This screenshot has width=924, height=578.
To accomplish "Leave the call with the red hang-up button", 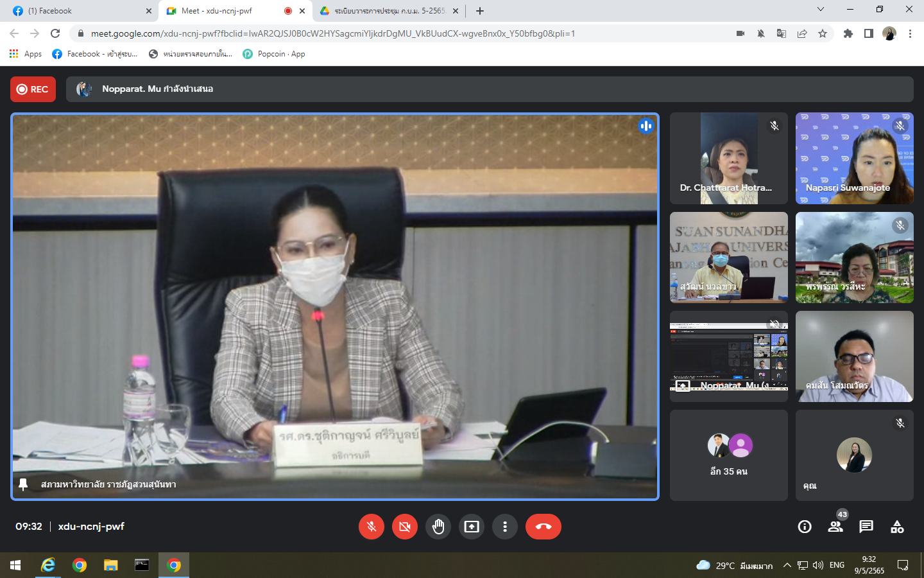I will coord(543,527).
